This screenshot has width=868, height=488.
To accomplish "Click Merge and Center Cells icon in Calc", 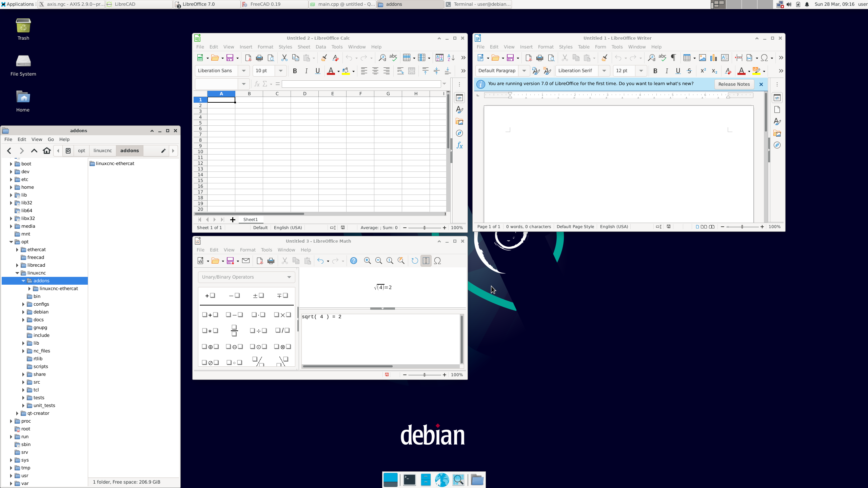I will point(412,71).
